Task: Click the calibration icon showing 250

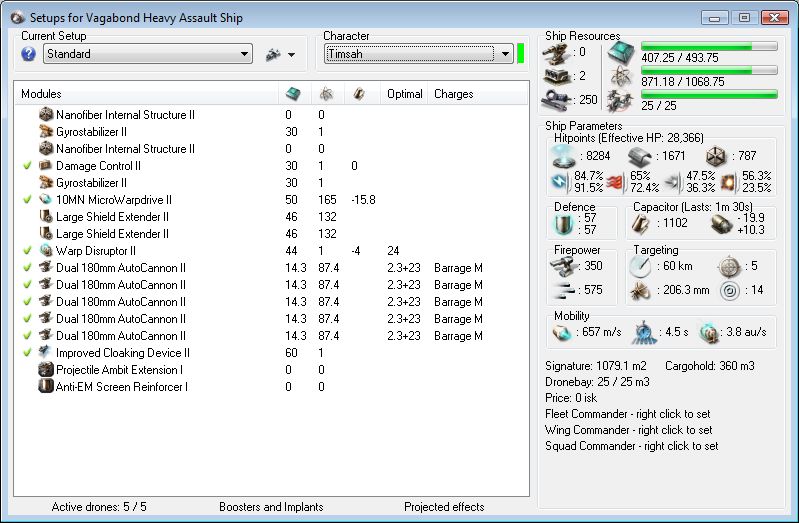Action: [x=556, y=100]
